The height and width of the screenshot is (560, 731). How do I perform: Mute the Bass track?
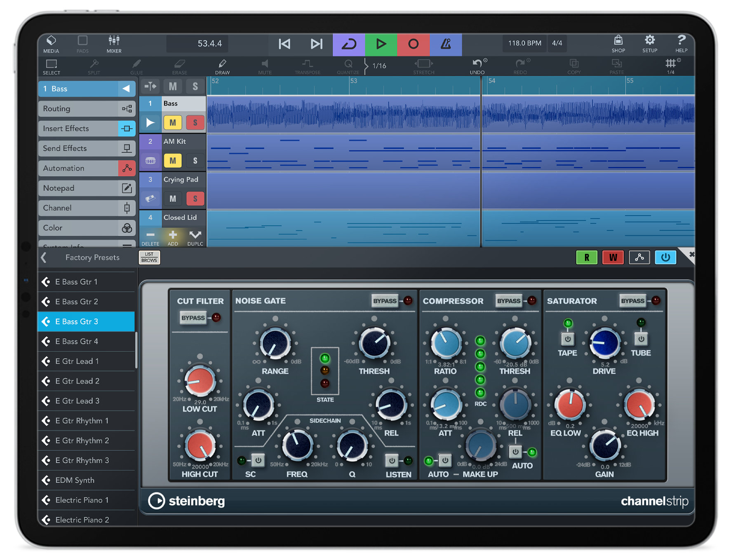point(172,122)
